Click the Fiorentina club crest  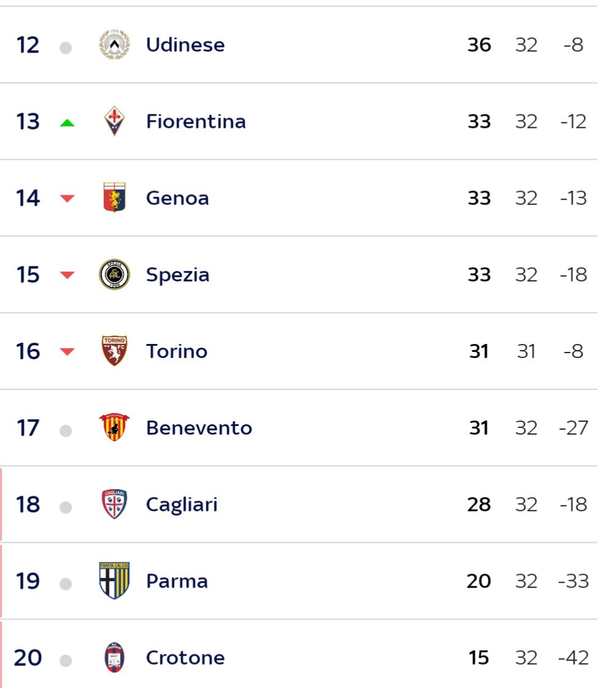click(114, 121)
